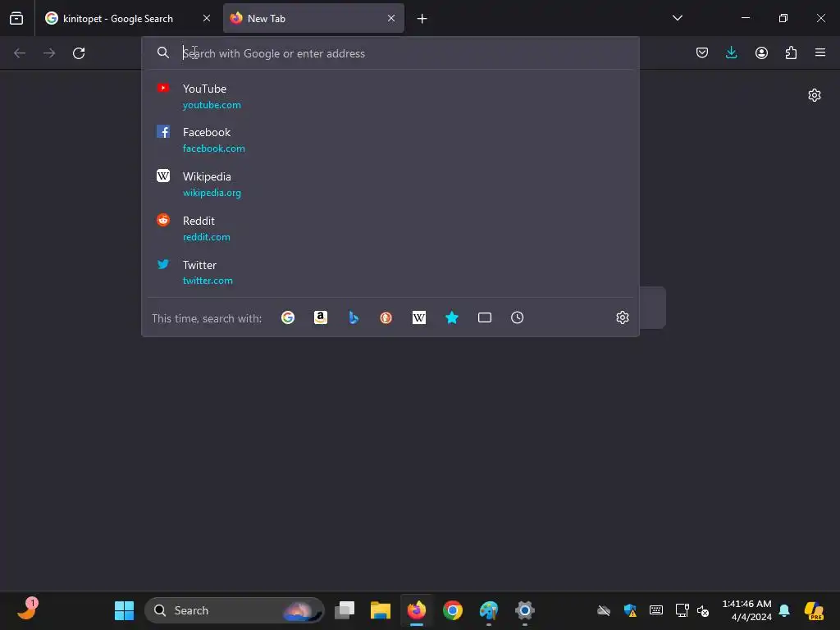Open File Explorer from taskbar
The width and height of the screenshot is (840, 630).
(381, 610)
